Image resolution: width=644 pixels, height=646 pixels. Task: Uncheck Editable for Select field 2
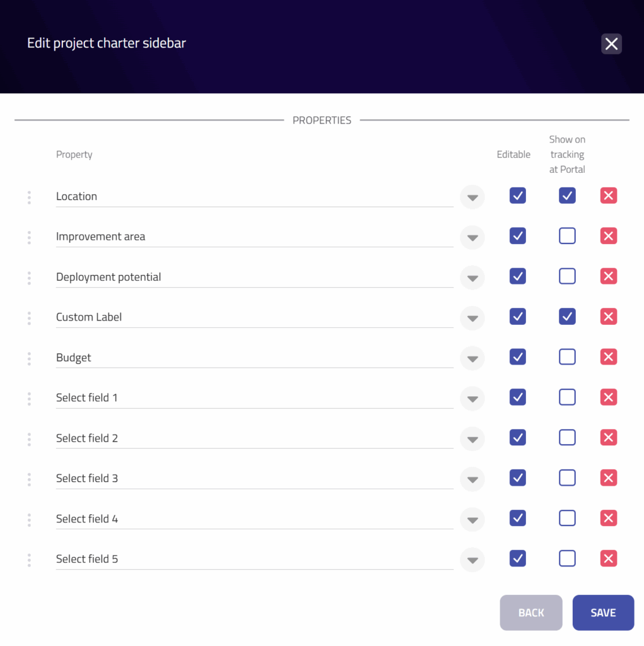tap(517, 438)
